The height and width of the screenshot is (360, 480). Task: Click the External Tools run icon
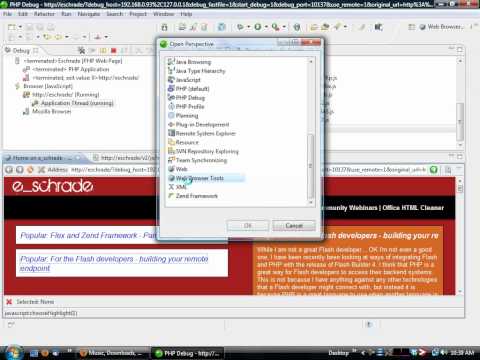[x=275, y=27]
